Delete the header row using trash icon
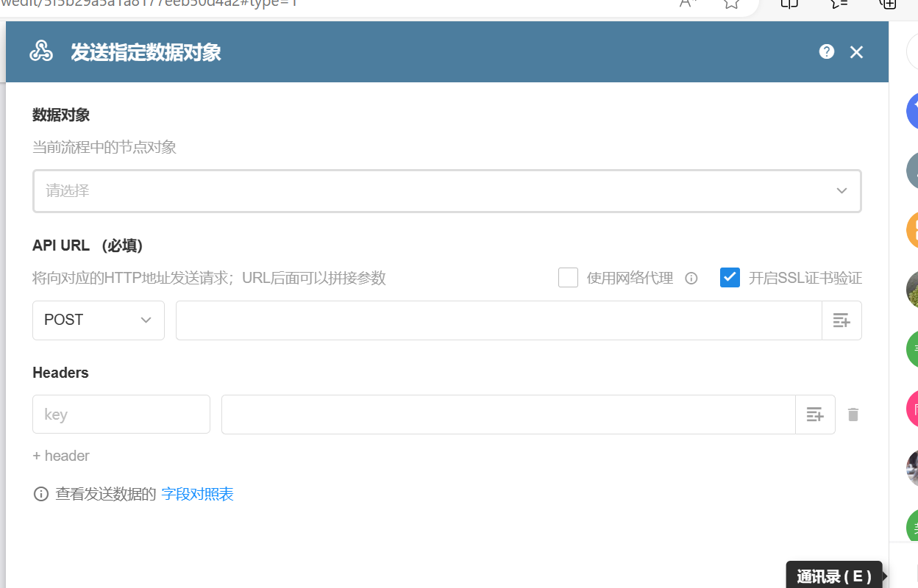Viewport: 918px width, 588px height. pyautogui.click(x=853, y=414)
